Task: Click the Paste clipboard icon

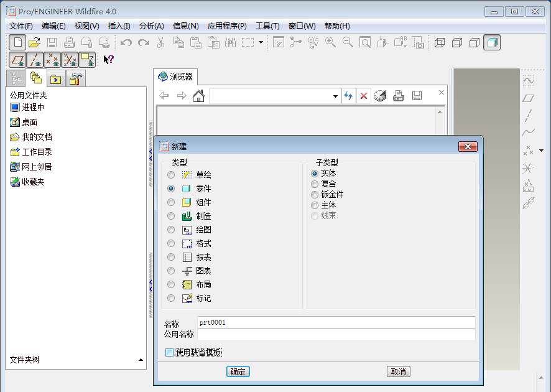Action: [x=196, y=43]
